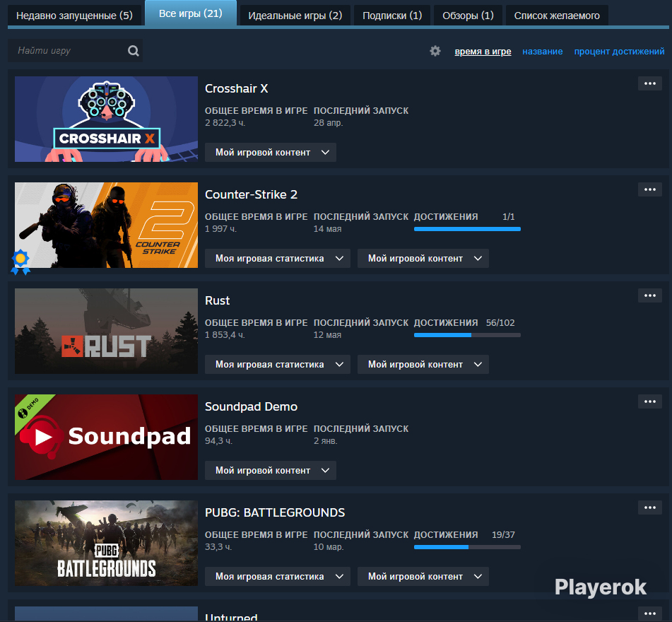Click the 1 853,4 ч. playtime value
Screen dimensions: 672x622
pos(225,335)
